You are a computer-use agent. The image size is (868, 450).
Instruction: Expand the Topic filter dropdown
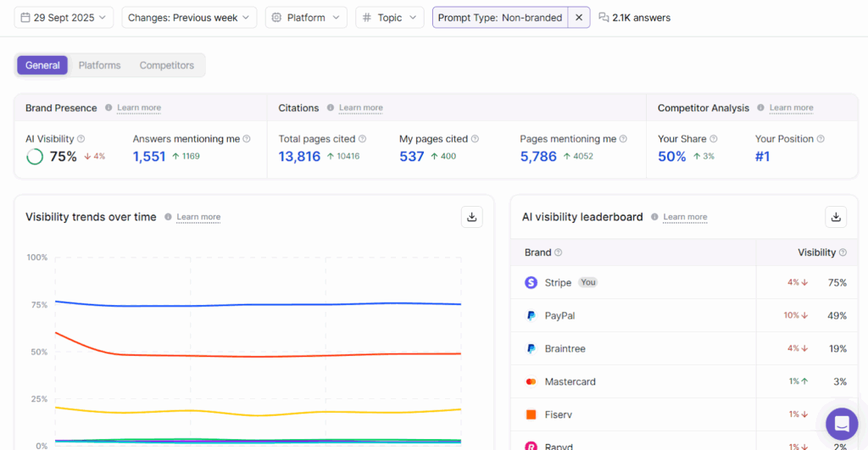pos(389,18)
